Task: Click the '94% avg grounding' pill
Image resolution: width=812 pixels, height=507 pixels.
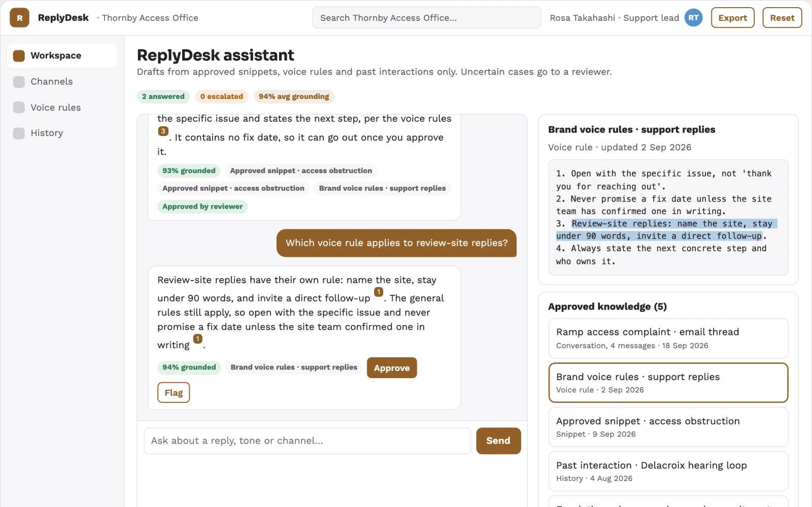Action: pyautogui.click(x=294, y=96)
